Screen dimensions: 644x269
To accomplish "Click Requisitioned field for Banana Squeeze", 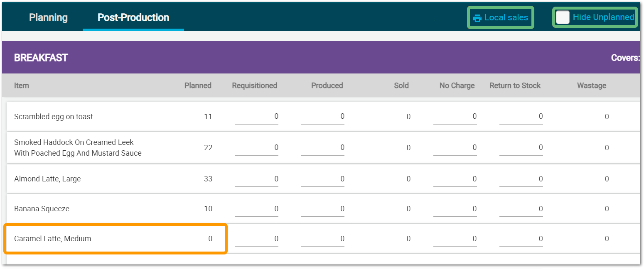I will (256, 209).
